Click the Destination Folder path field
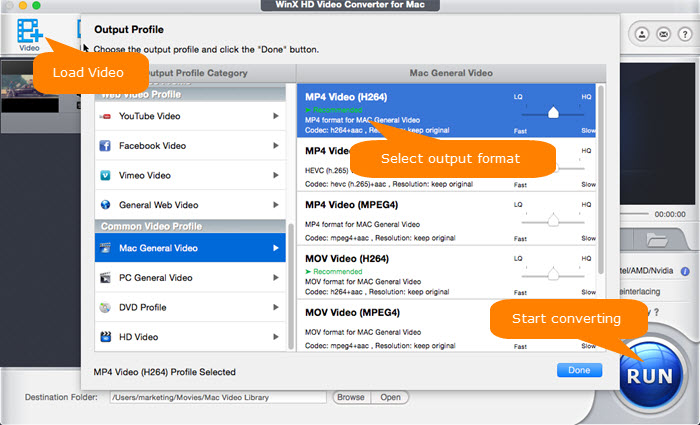 coord(218,397)
